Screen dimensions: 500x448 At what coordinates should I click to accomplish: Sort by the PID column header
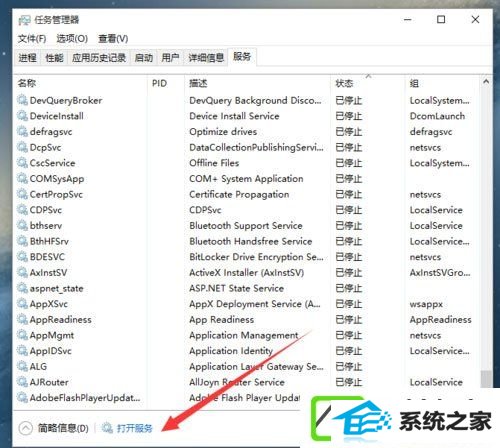click(x=159, y=83)
